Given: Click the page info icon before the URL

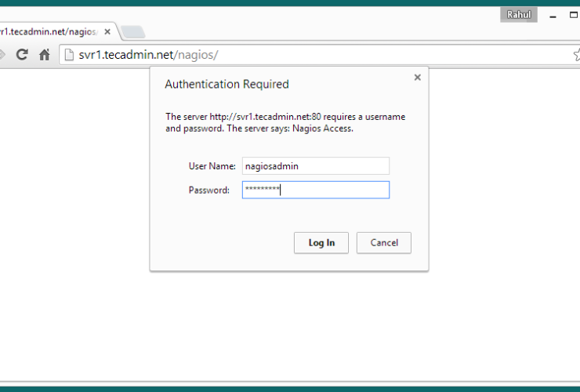Looking at the screenshot, I should click(69, 55).
